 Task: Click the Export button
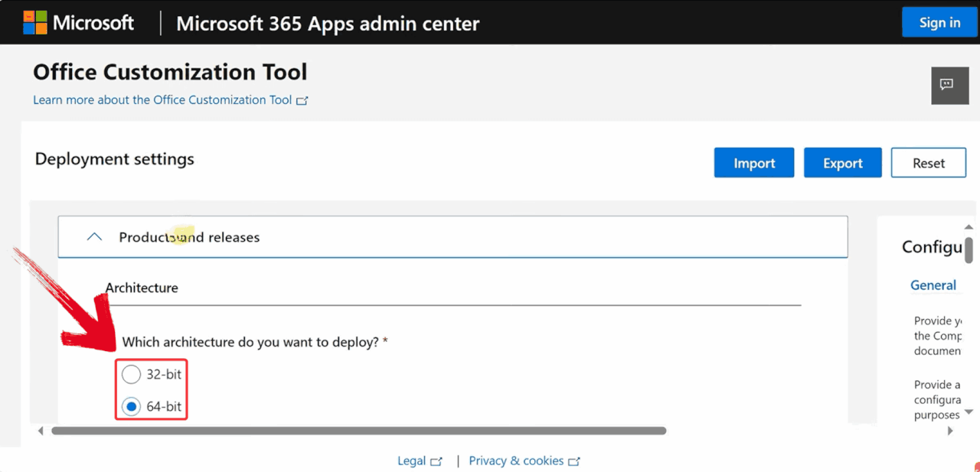843,163
